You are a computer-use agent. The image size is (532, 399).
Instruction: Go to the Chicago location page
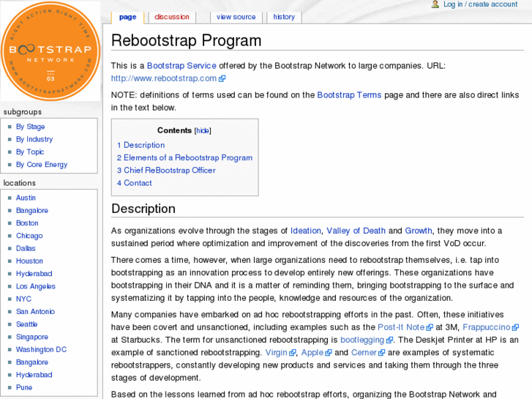tap(29, 236)
